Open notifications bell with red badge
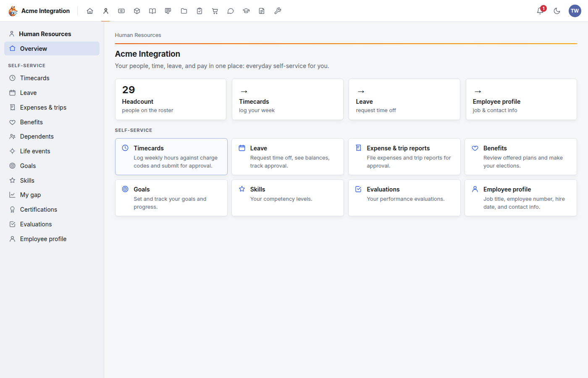 pos(541,11)
